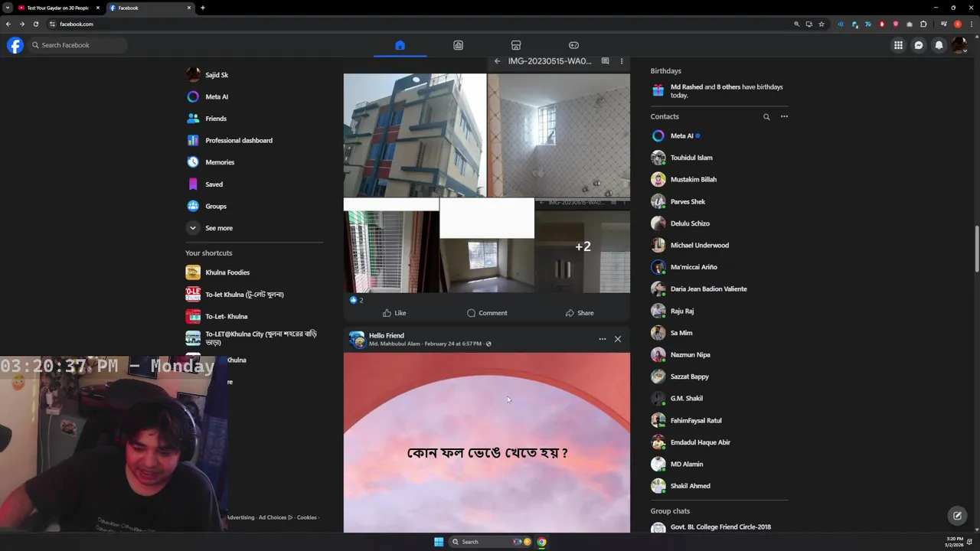Screen dimensions: 980x551
Task: Open the Reels/Video tab icon
Action: (x=458, y=45)
